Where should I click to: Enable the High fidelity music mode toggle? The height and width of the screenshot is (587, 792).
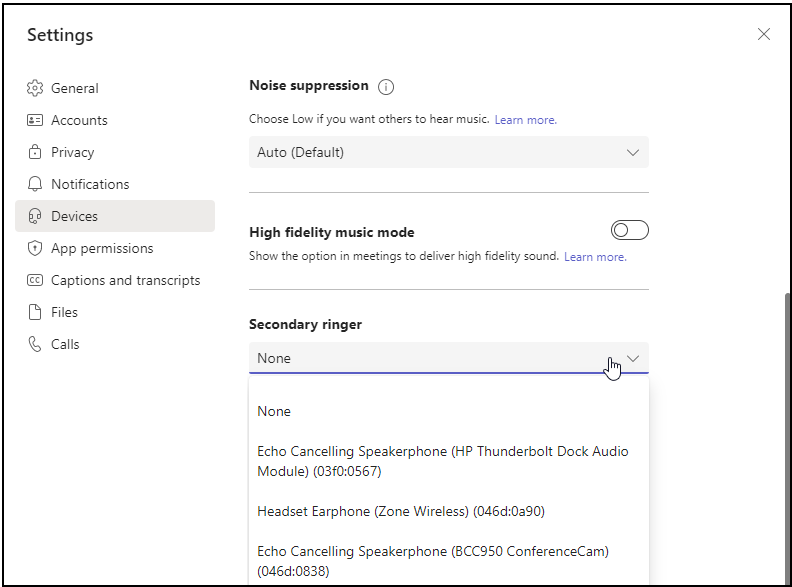630,231
